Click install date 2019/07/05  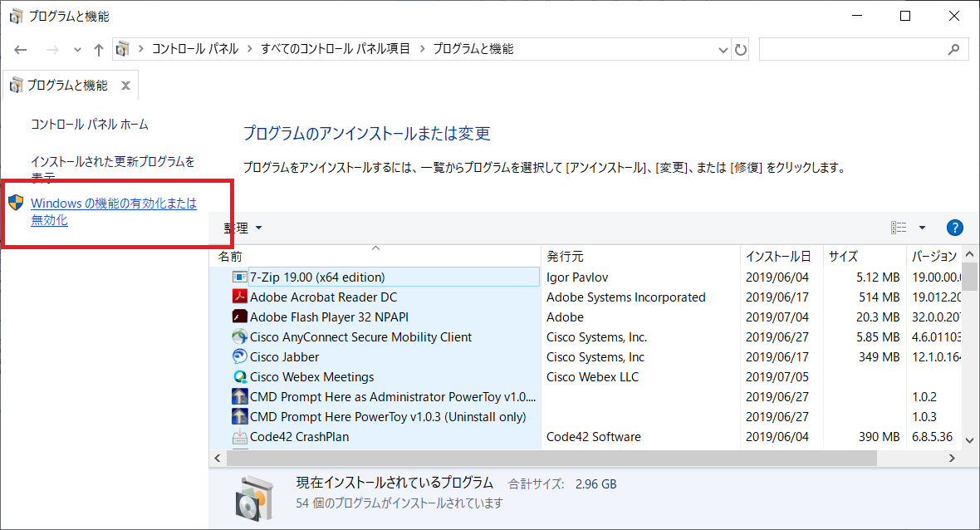777,377
